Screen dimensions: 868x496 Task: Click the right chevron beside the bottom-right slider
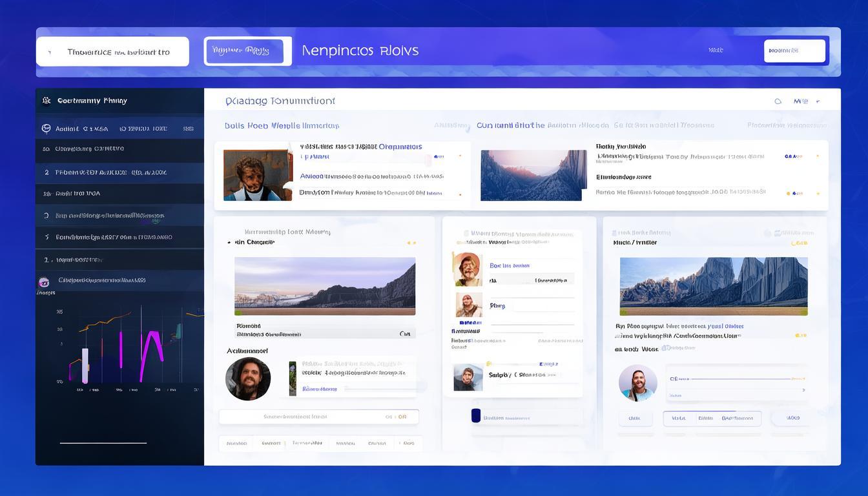803,390
